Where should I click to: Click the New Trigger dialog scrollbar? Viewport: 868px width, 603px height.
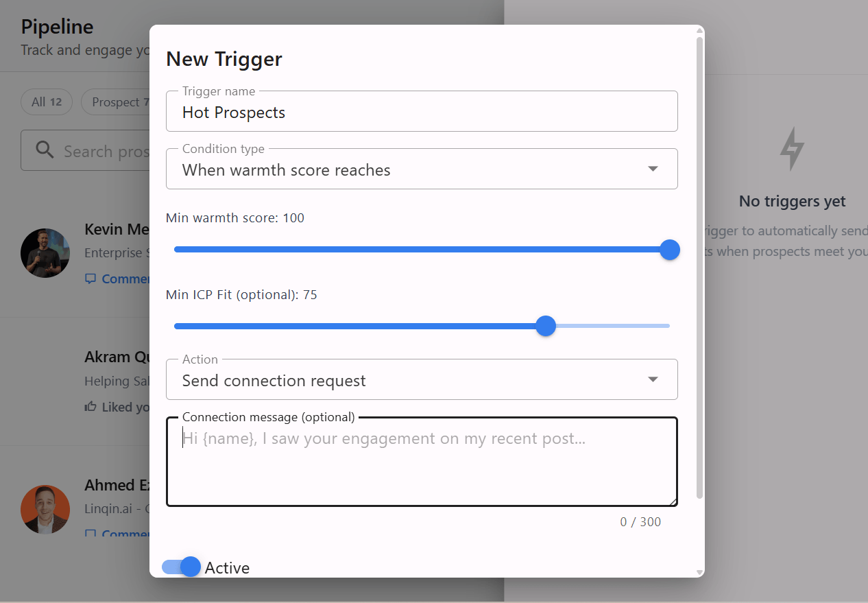point(699,268)
